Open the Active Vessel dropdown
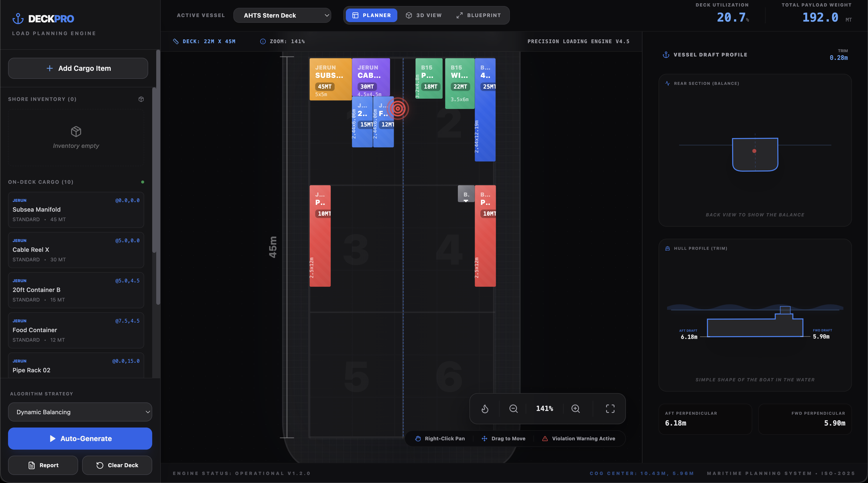This screenshot has width=868, height=483. point(282,15)
